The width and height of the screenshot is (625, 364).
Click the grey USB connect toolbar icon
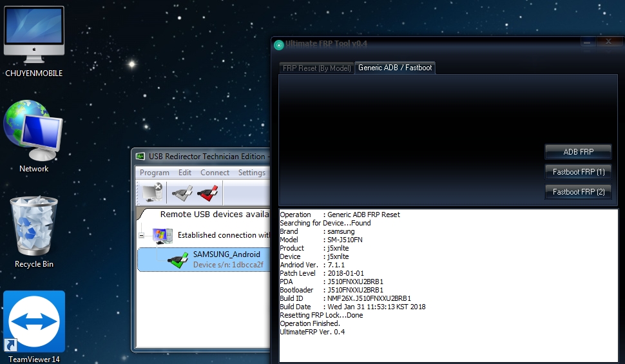[x=182, y=193]
